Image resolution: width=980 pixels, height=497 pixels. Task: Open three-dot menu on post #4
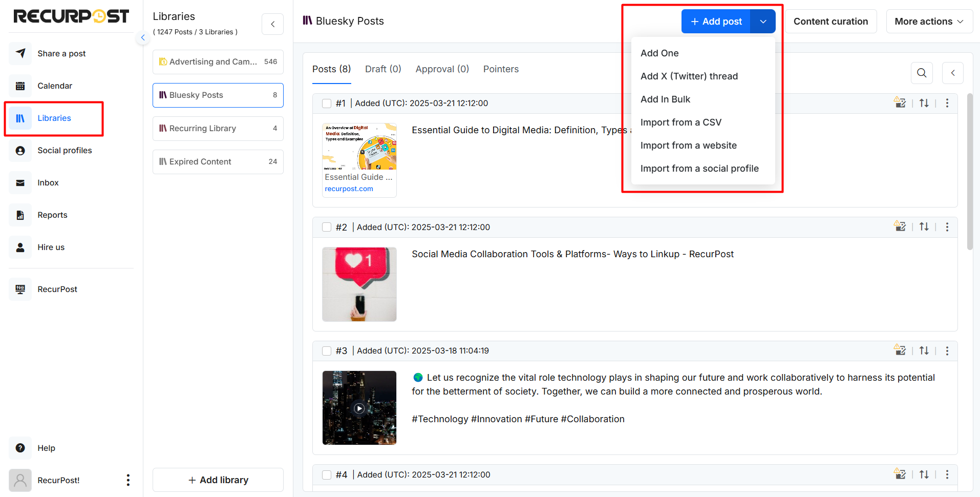(x=947, y=474)
